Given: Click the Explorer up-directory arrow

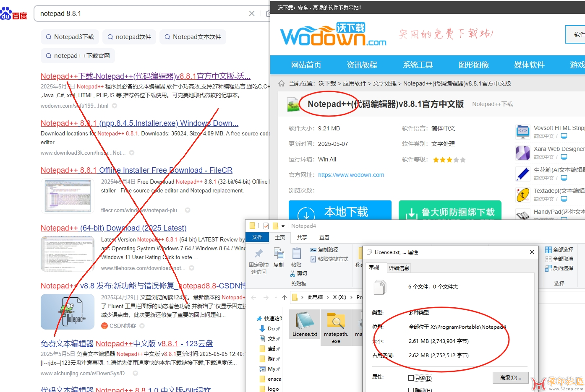Looking at the screenshot, I should pyautogui.click(x=285, y=297).
